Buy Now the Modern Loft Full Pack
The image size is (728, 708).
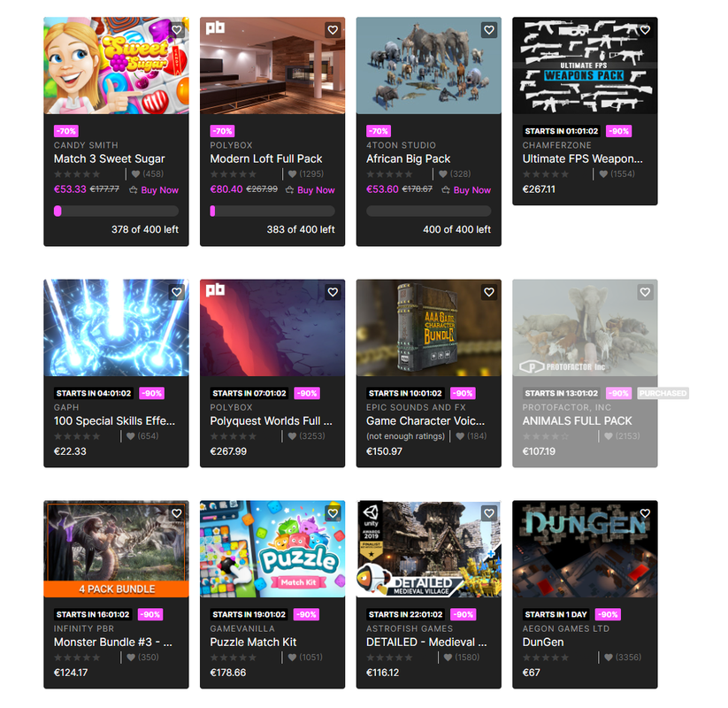pyautogui.click(x=310, y=190)
